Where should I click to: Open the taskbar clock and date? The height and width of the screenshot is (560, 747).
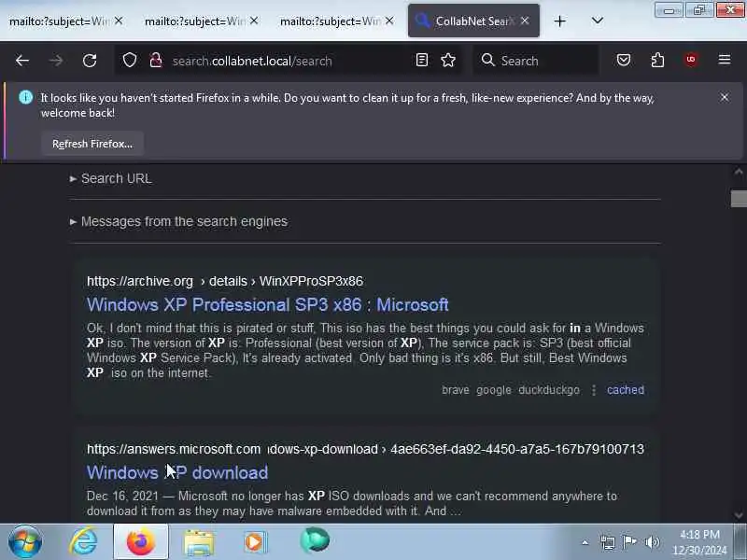[699, 542]
